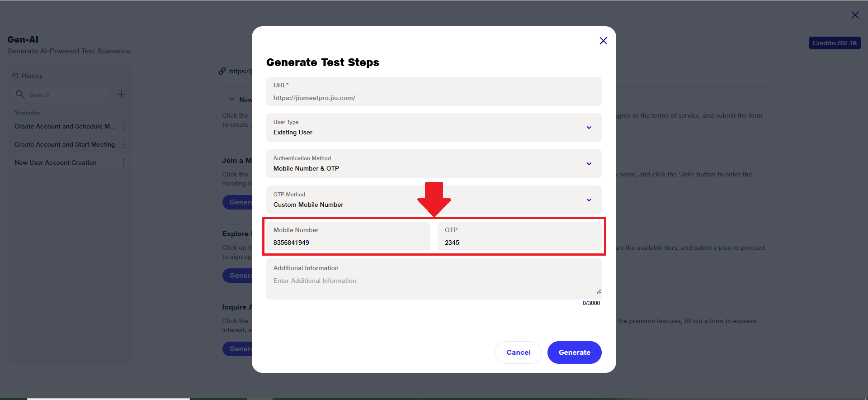
Task: Open options for Create Account and Start Meeting
Action: click(123, 144)
